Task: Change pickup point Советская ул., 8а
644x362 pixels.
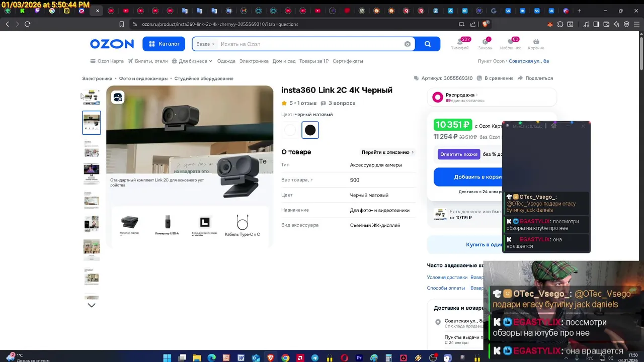Action: 529,61
